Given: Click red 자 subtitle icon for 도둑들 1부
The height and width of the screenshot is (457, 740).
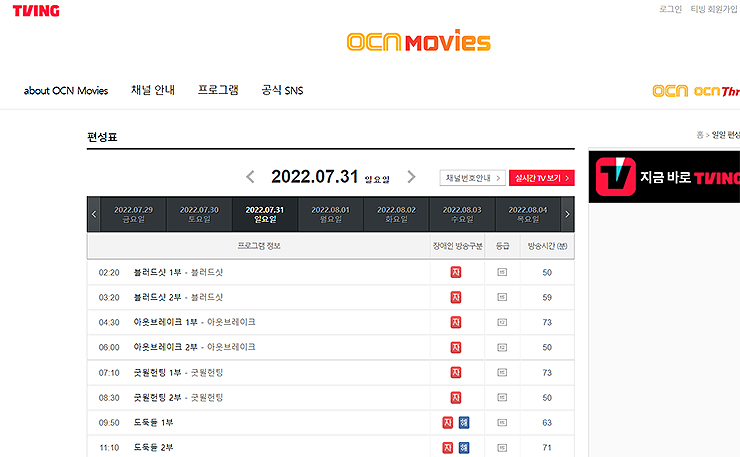Looking at the screenshot, I should click(447, 423).
